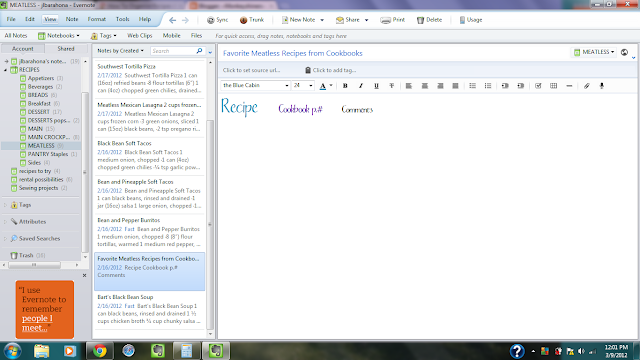Open the Windows Start menu
Screen dimensions: 640x360
point(13,351)
